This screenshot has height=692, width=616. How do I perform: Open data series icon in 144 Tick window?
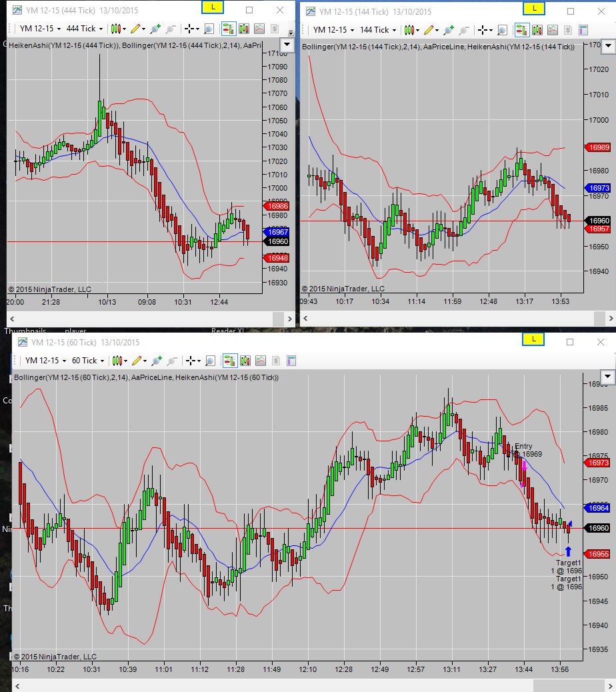[537, 30]
